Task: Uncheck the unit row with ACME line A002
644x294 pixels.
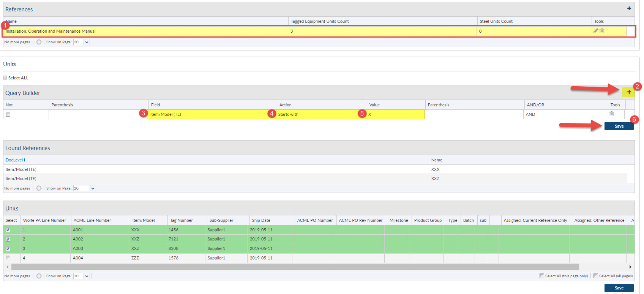Action: (8, 239)
